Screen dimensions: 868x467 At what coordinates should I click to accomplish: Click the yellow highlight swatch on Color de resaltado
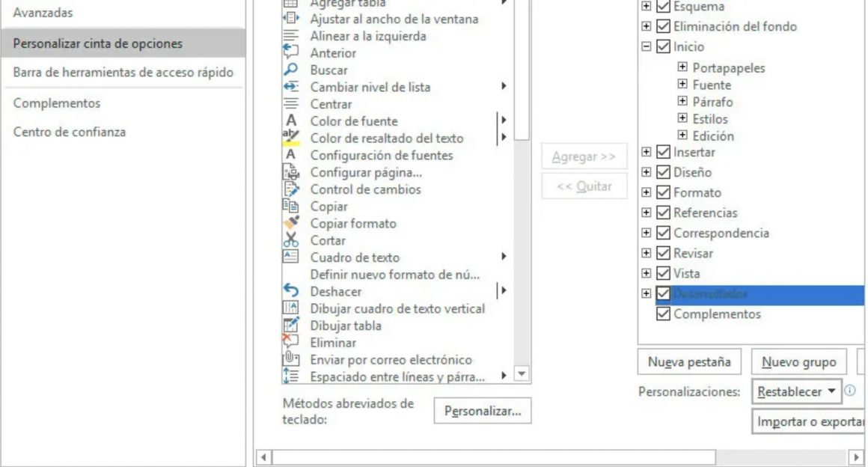tap(292, 142)
